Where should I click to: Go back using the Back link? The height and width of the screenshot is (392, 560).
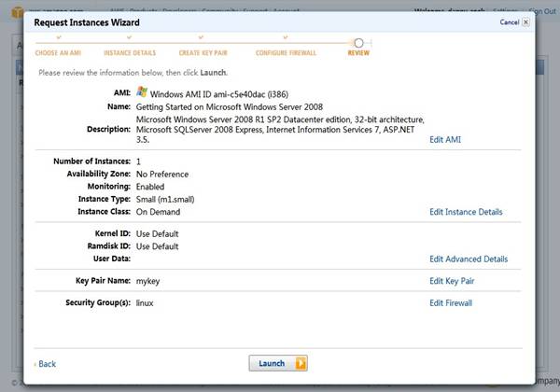tap(46, 364)
